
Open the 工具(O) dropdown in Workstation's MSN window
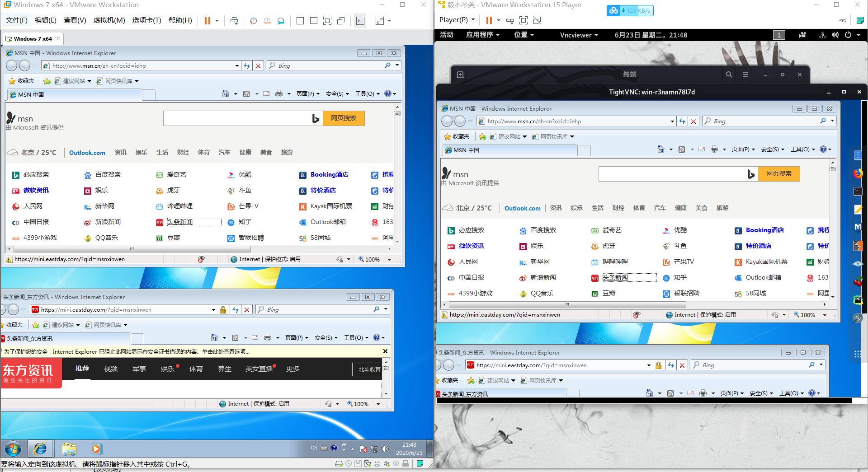[x=367, y=94]
